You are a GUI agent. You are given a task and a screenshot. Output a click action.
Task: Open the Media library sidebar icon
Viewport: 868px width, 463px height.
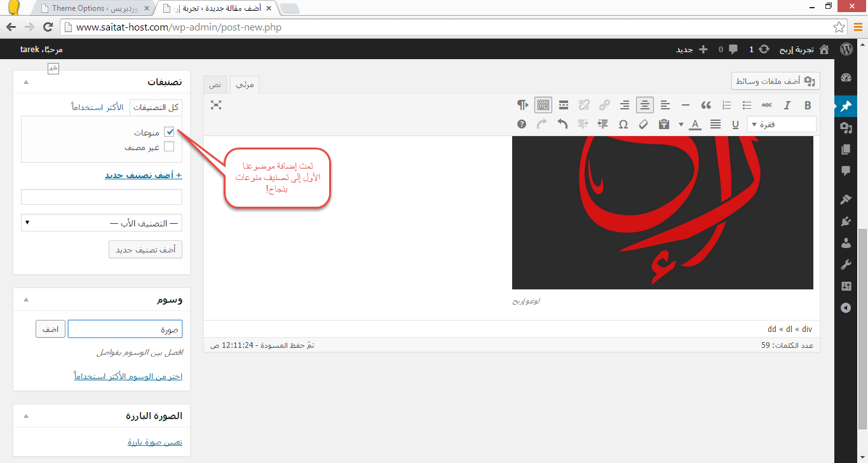coord(846,127)
